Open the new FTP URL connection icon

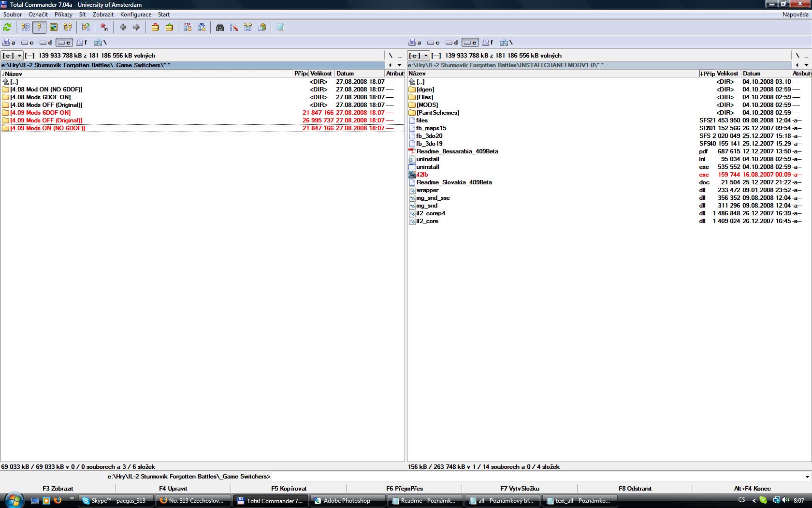point(202,28)
